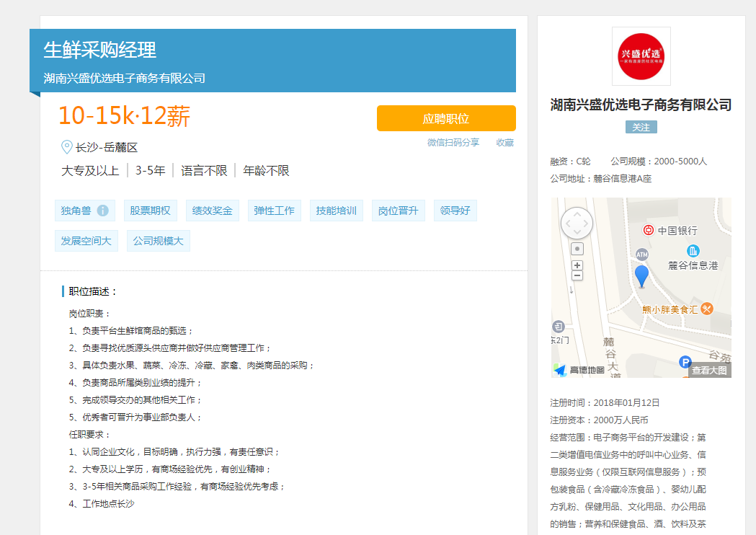Click the job title 生鲜采购经理
Screen dimensions: 756x535
pyautogui.click(x=99, y=50)
